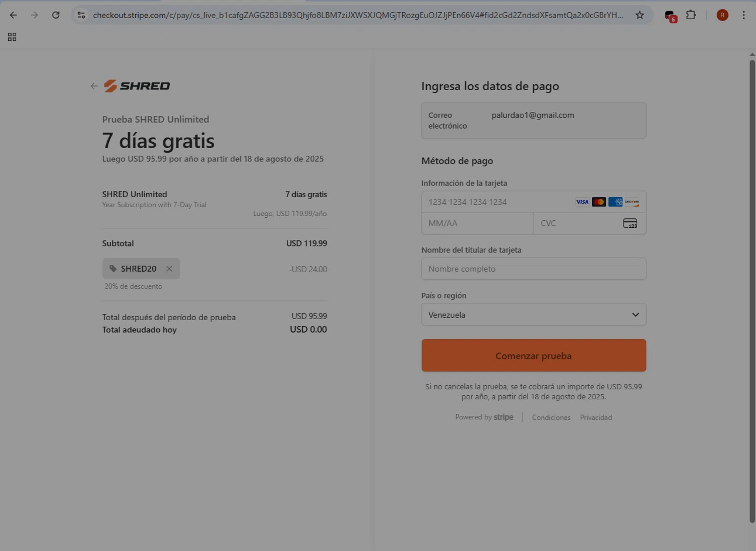The image size is (756, 551).
Task: Open the apps grid in bookmarks bar
Action: [x=12, y=37]
